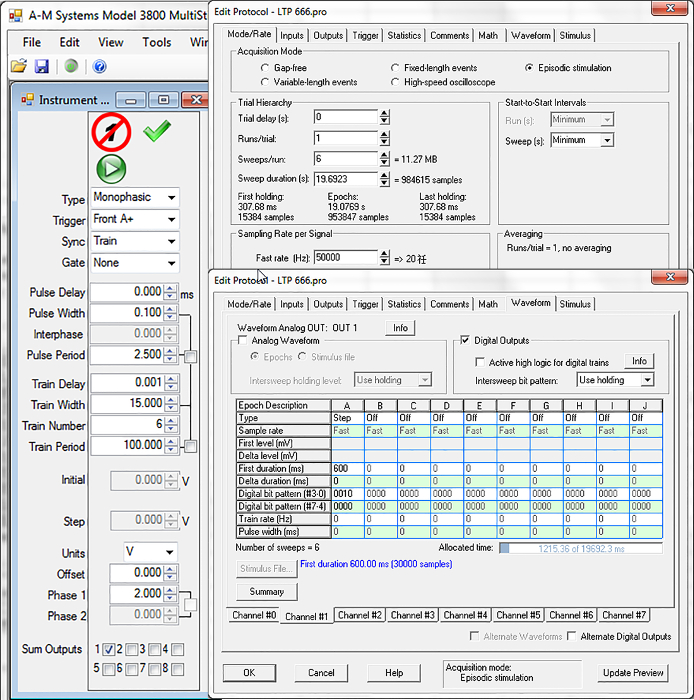This screenshot has width=694, height=700.
Task: Select the Gap-free acquisition mode
Action: pos(264,68)
